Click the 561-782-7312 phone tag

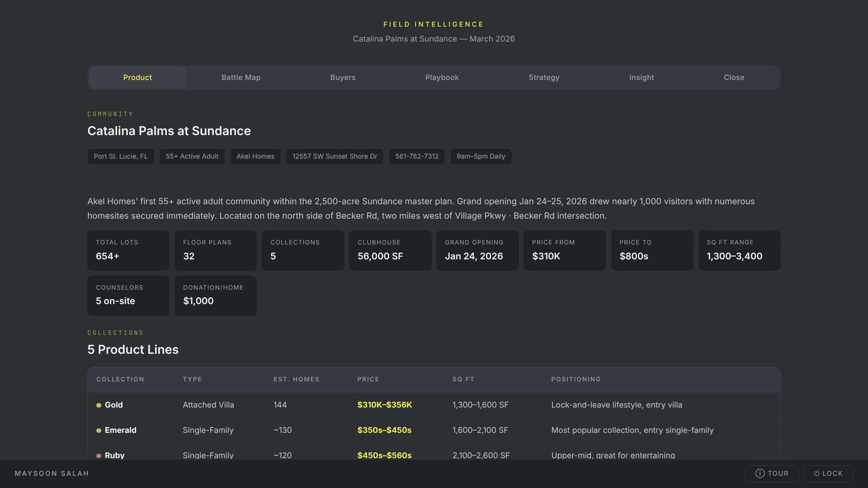(417, 156)
